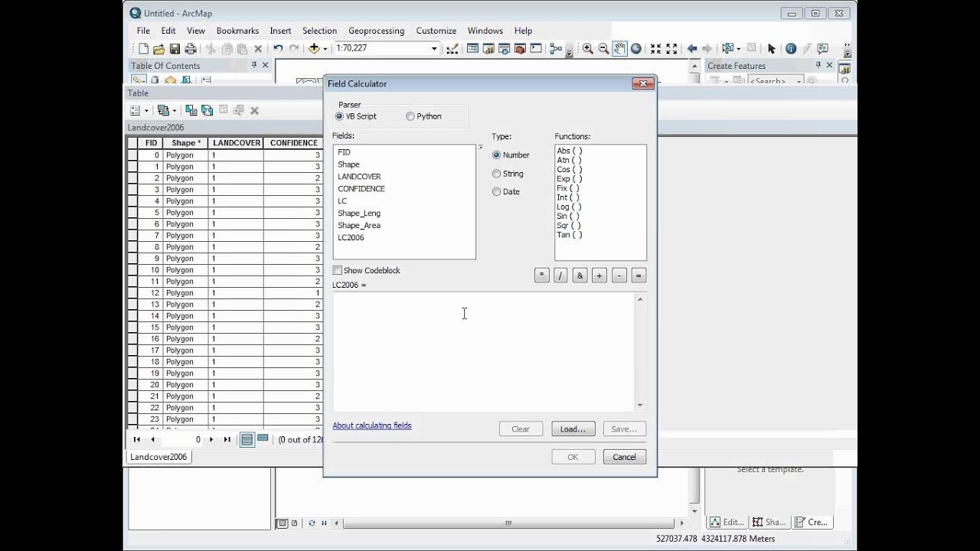Click the Select Features tool icon
The width and height of the screenshot is (980, 551).
[727, 49]
